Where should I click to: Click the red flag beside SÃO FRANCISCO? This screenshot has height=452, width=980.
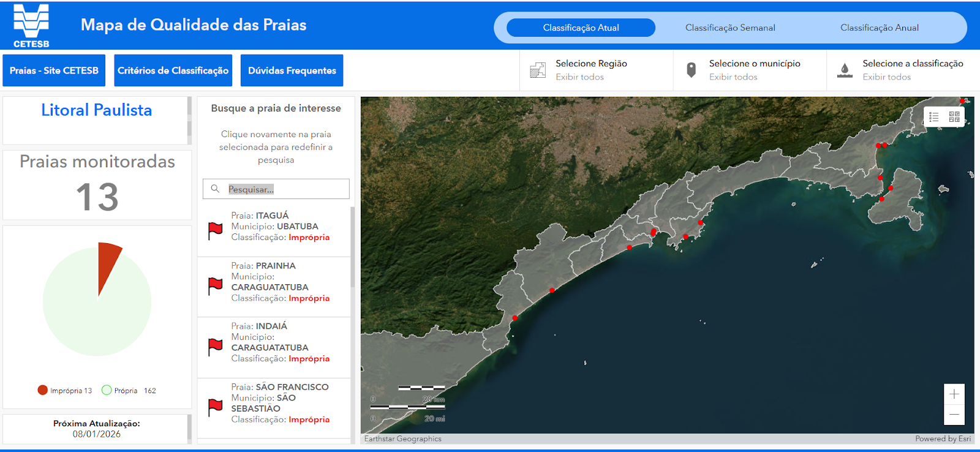pos(215,407)
